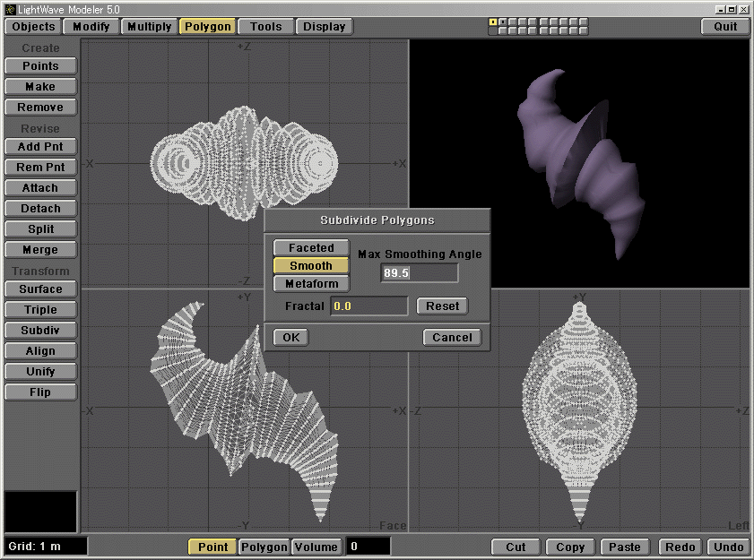
Task: Select the Split tool
Action: click(40, 228)
